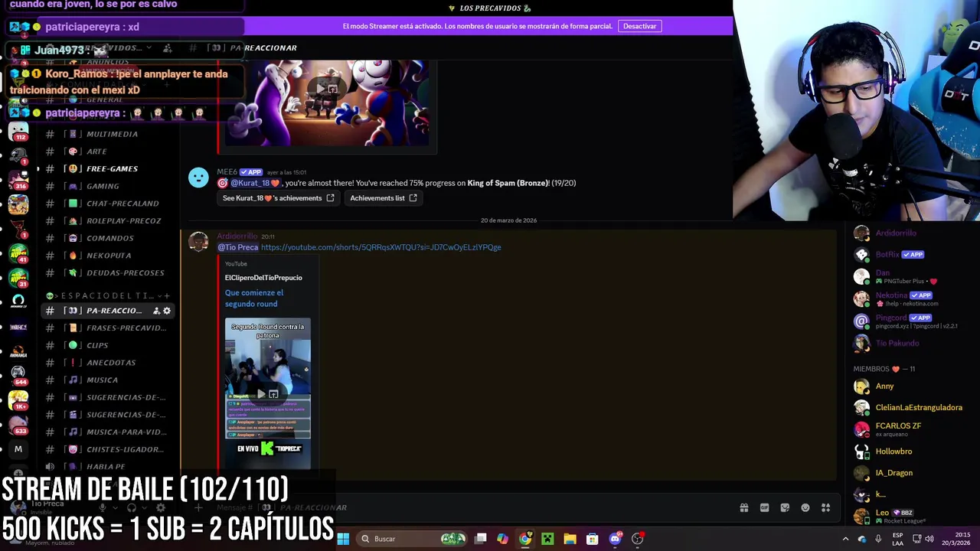Image resolution: width=980 pixels, height=551 pixels.
Task: Open the YouTube shorts URL link
Action: pos(381,247)
